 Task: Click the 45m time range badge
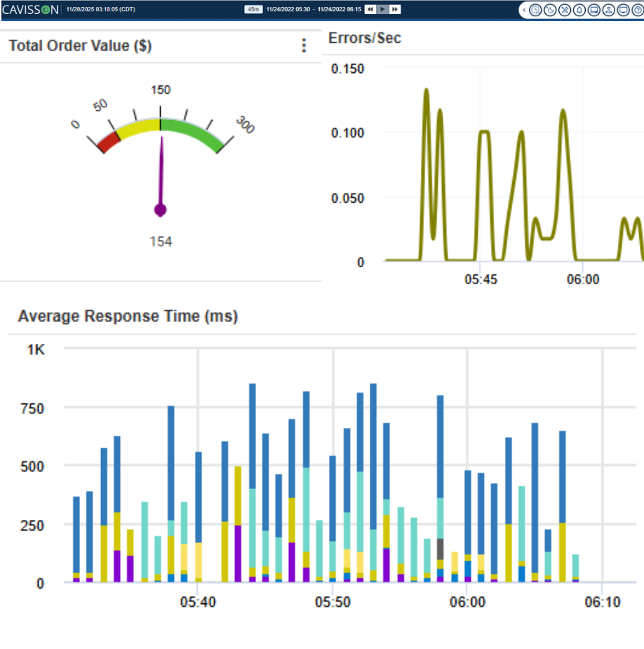pos(253,9)
